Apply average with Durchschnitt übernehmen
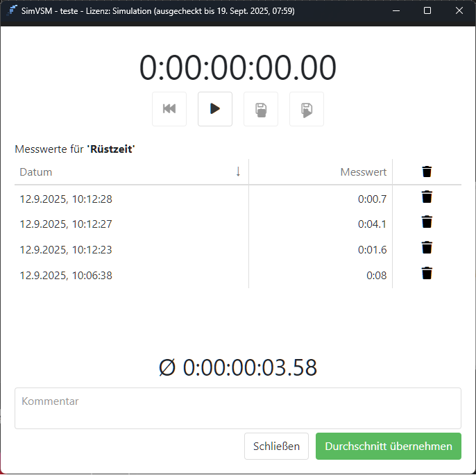Image resolution: width=476 pixels, height=475 pixels. [x=389, y=446]
